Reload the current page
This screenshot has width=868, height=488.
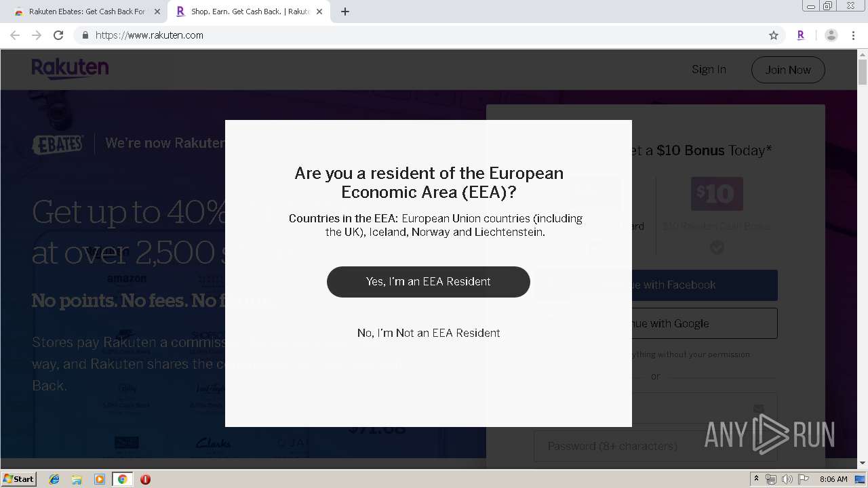coord(58,35)
